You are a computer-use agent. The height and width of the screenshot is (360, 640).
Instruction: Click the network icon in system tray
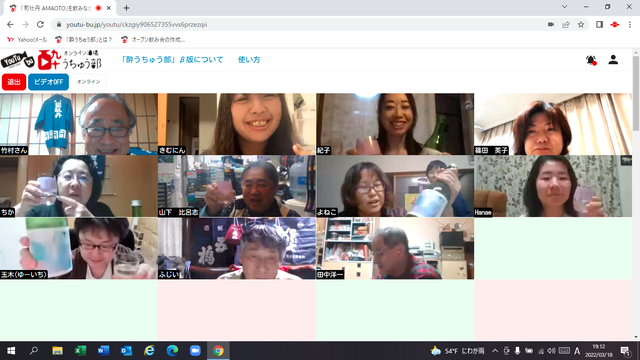pyautogui.click(x=540, y=351)
